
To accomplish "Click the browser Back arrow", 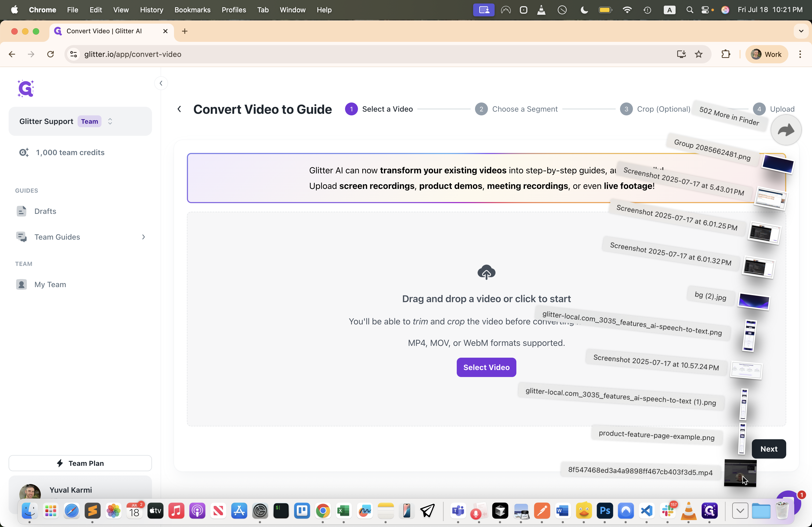I will click(x=12, y=54).
